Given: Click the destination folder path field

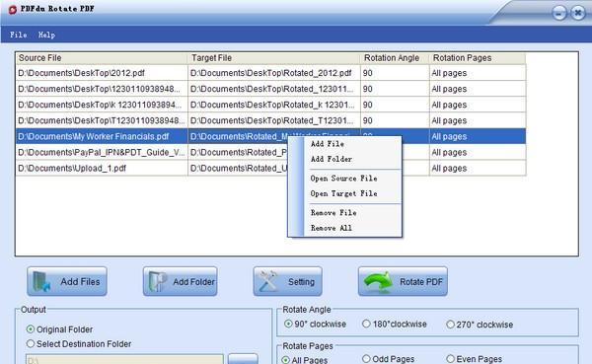Looking at the screenshot, I should point(124,359).
